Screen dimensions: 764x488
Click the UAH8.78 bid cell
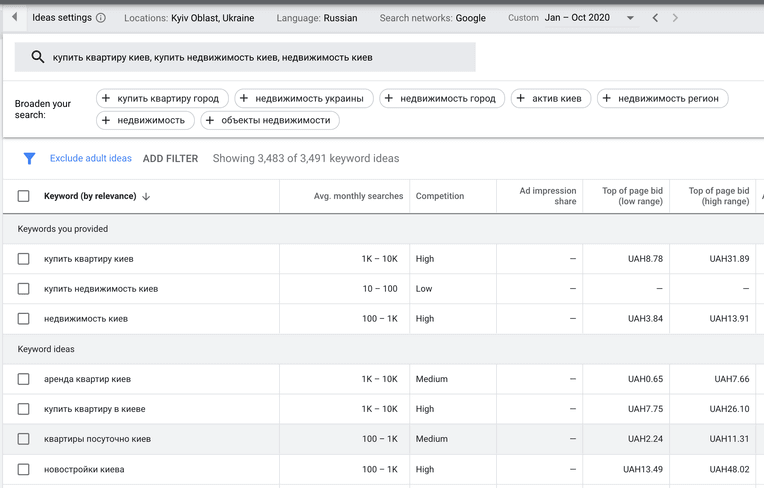(645, 259)
